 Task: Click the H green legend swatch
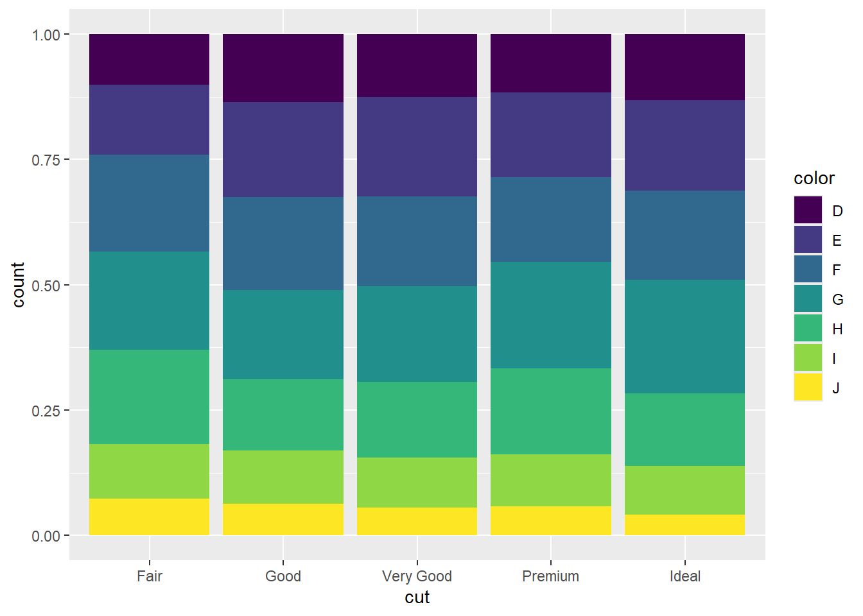point(808,329)
